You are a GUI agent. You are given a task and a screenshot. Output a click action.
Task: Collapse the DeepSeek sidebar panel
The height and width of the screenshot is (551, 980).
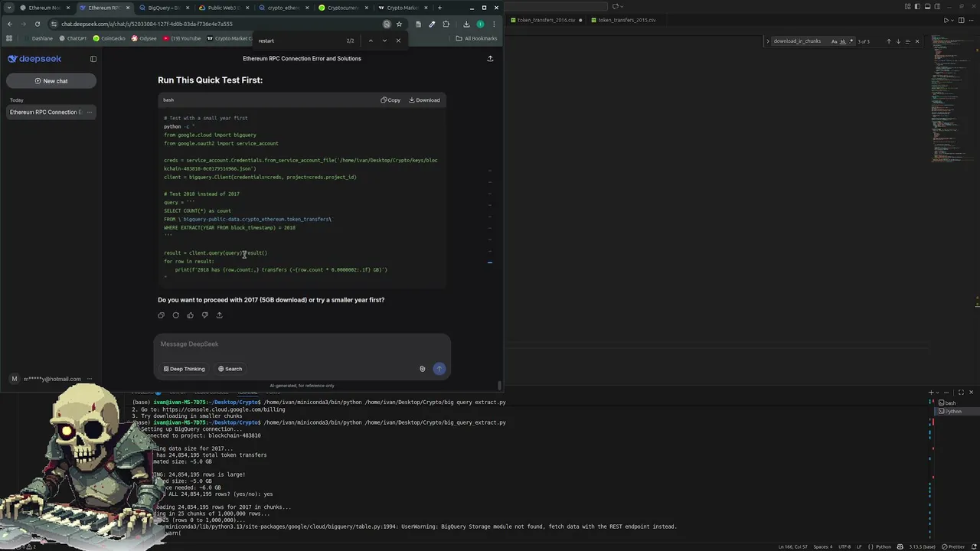(93, 59)
